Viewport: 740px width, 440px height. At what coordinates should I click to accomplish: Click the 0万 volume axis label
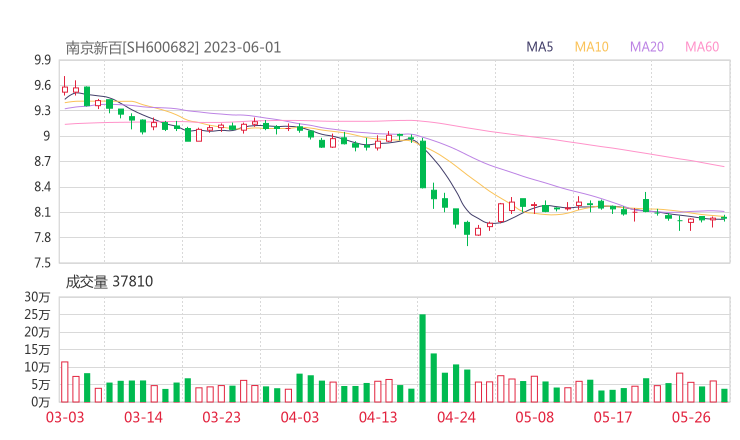(x=41, y=402)
